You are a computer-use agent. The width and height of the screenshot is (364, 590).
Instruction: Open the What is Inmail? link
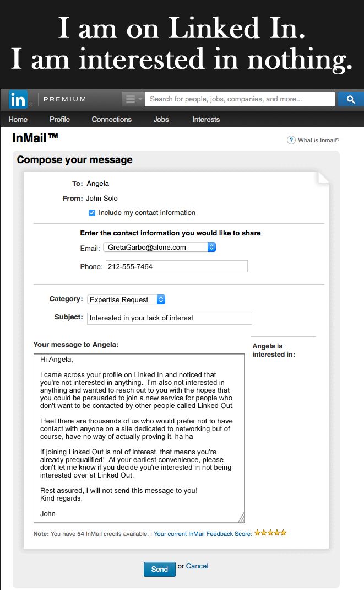coord(318,140)
